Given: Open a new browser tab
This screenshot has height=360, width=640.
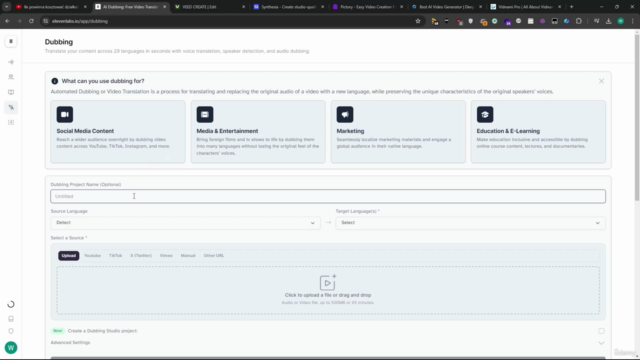Looking at the screenshot, I should (571, 7).
